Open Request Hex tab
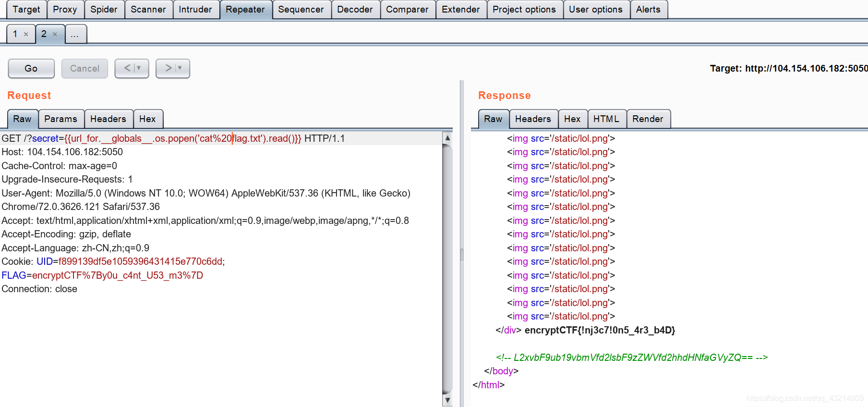This screenshot has width=868, height=407. [x=147, y=119]
